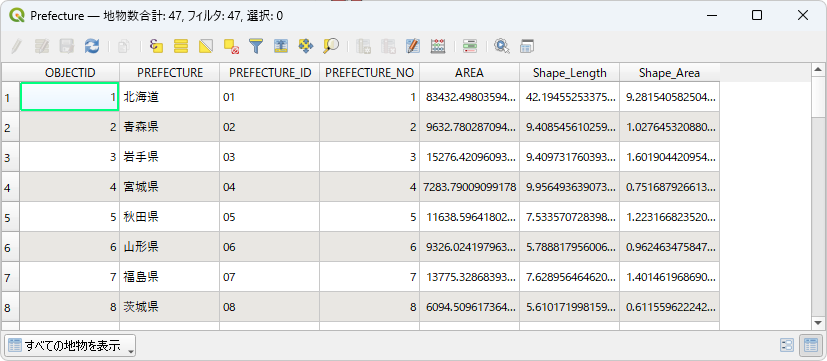Move selection to top of table
The width and height of the screenshot is (827, 361).
click(x=281, y=46)
